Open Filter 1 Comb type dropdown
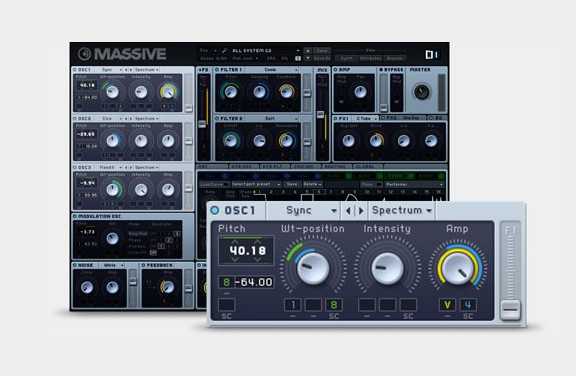 [272, 69]
